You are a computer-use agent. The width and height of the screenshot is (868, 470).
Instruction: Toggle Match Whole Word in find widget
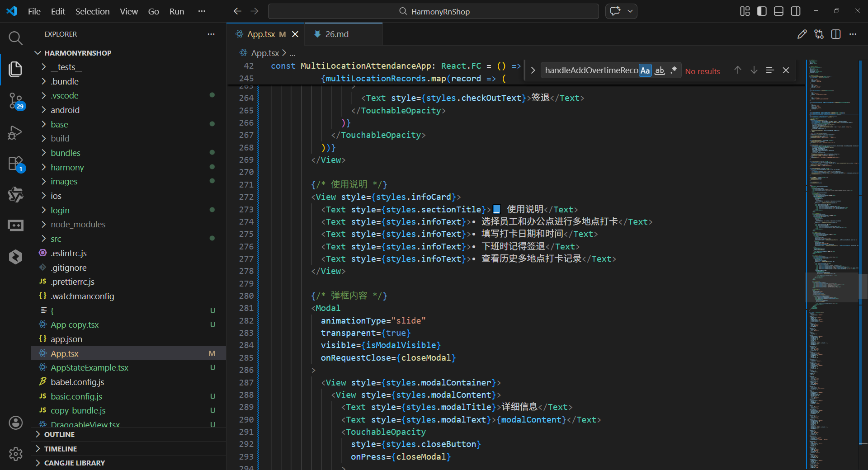tap(660, 70)
